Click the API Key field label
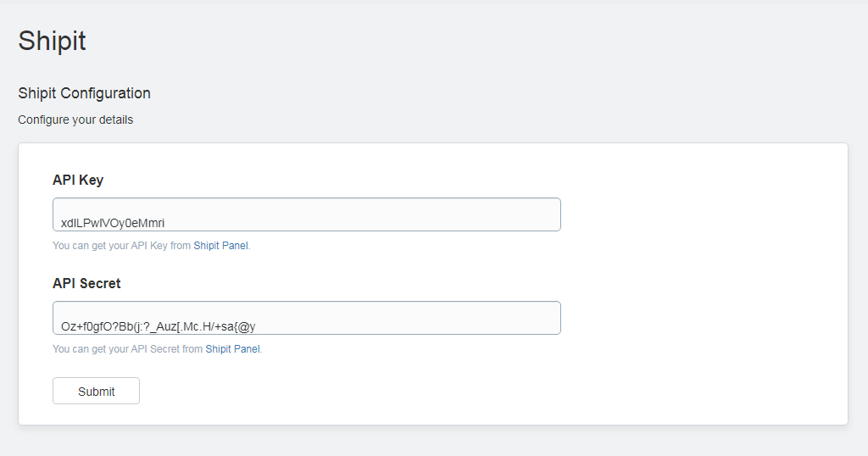 78,180
